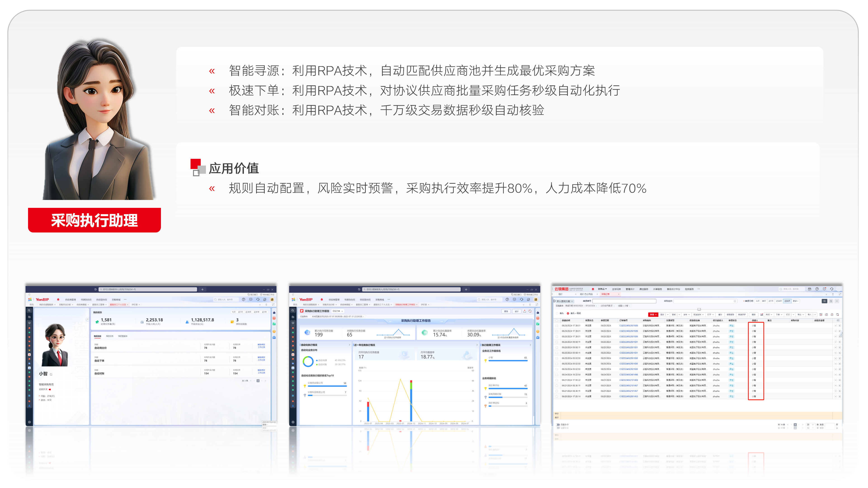Open the 初始方案 dropdown in work report
Screen dimensions: 868x488
tap(338, 311)
